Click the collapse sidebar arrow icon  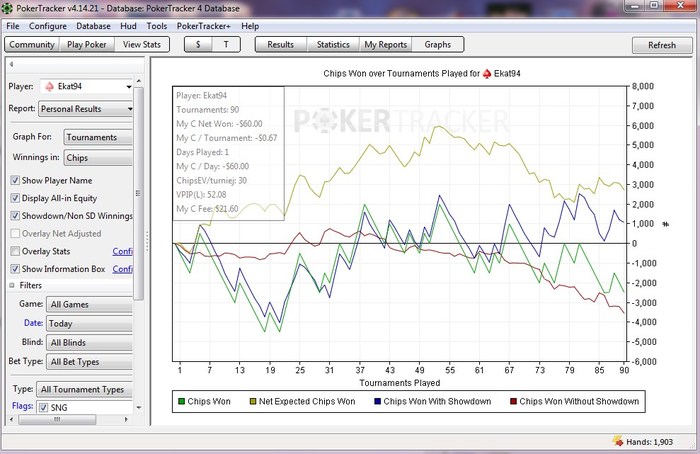point(11,64)
